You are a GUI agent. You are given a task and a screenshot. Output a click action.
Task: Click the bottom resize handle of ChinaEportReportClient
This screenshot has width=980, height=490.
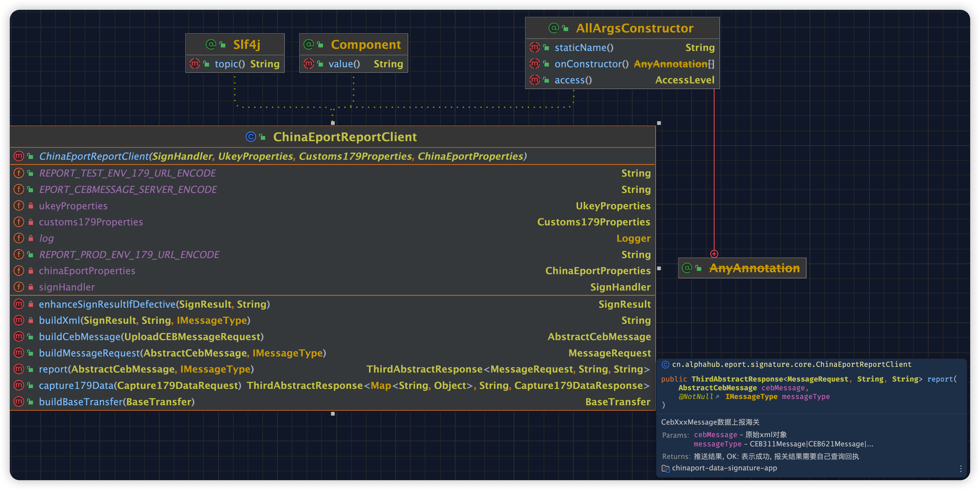[x=333, y=413]
